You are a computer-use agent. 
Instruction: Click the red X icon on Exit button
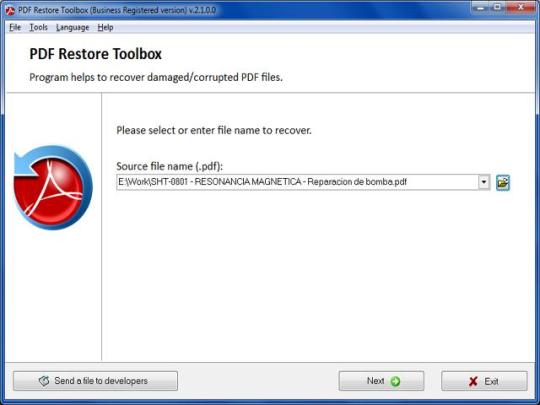(x=473, y=381)
